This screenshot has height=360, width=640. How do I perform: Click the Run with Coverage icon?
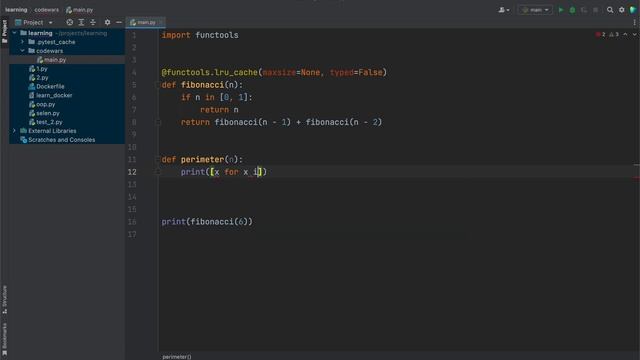pyautogui.click(x=584, y=10)
